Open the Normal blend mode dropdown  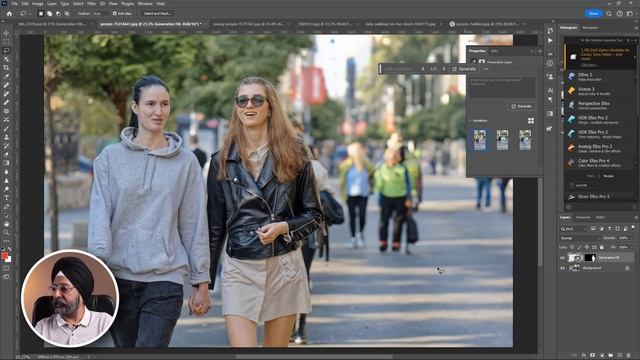click(579, 238)
